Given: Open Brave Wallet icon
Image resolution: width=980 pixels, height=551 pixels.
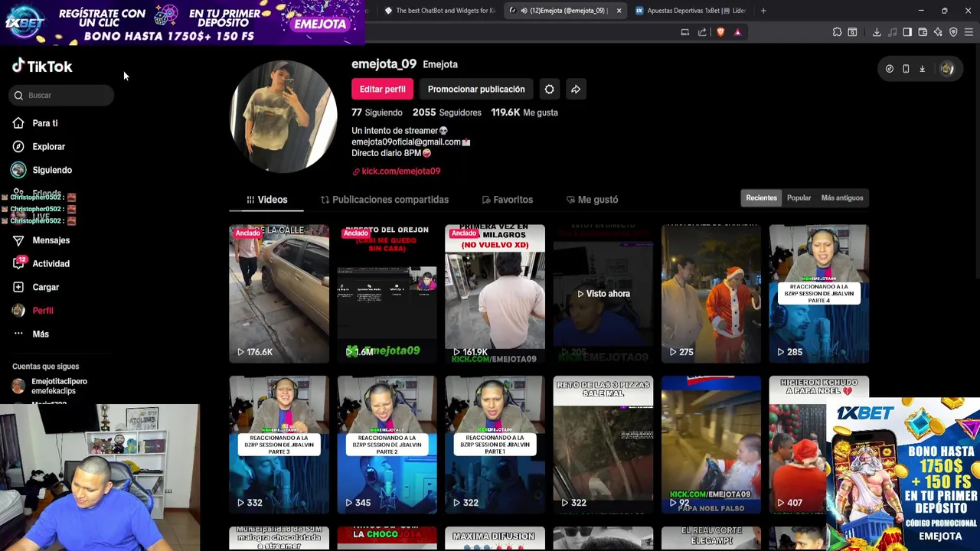Looking at the screenshot, I should click(x=923, y=32).
